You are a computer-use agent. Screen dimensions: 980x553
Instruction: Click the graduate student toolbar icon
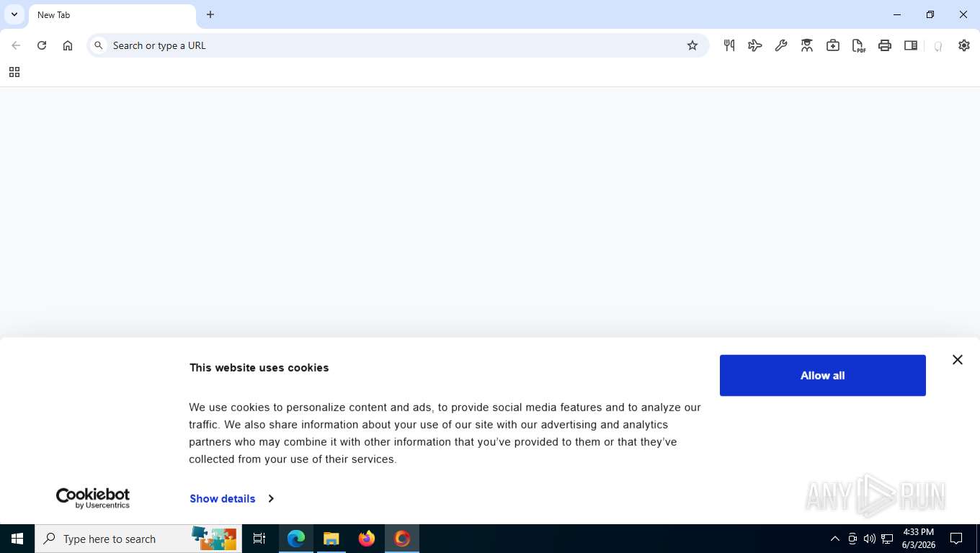tap(807, 45)
